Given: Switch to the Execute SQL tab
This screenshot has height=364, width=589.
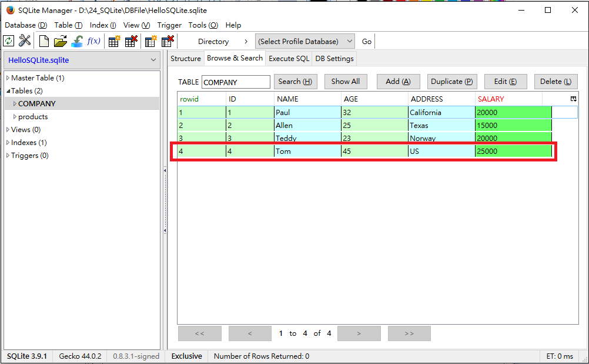Looking at the screenshot, I should (289, 58).
